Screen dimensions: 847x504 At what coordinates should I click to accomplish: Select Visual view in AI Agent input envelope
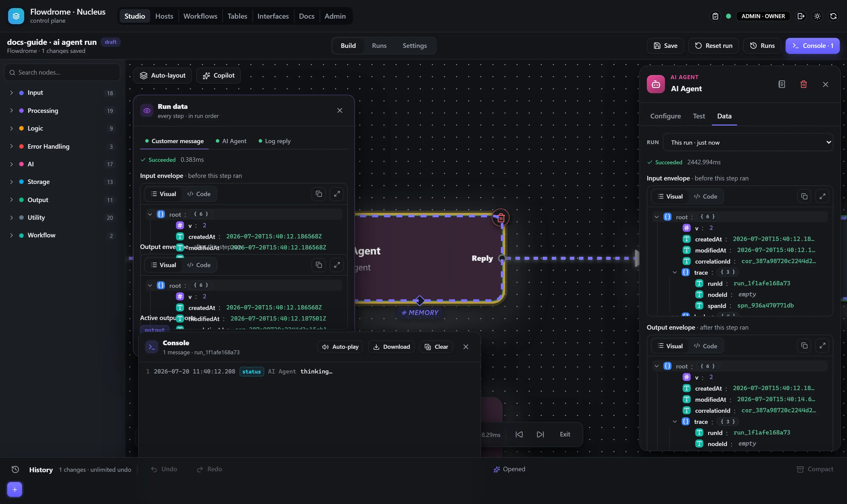point(670,196)
